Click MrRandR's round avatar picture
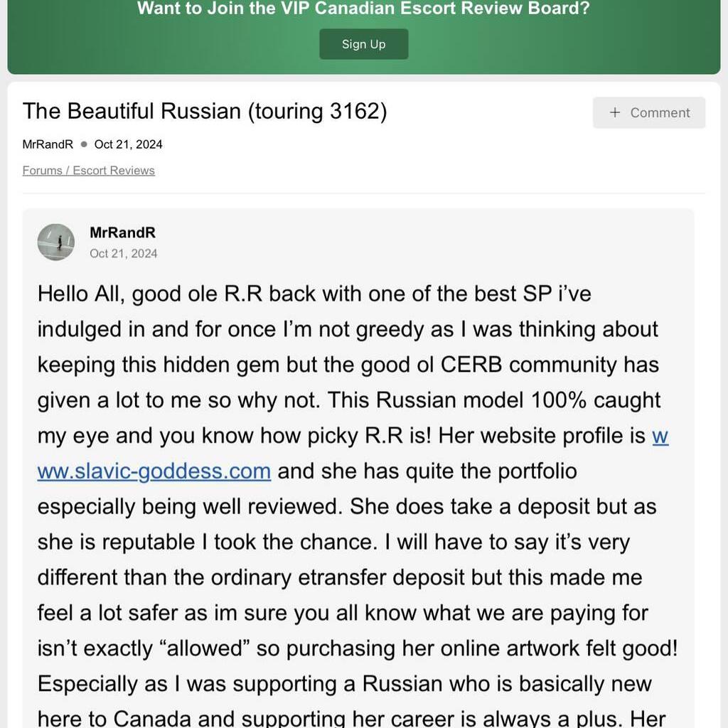Viewport: 728px width, 728px height. (x=56, y=242)
